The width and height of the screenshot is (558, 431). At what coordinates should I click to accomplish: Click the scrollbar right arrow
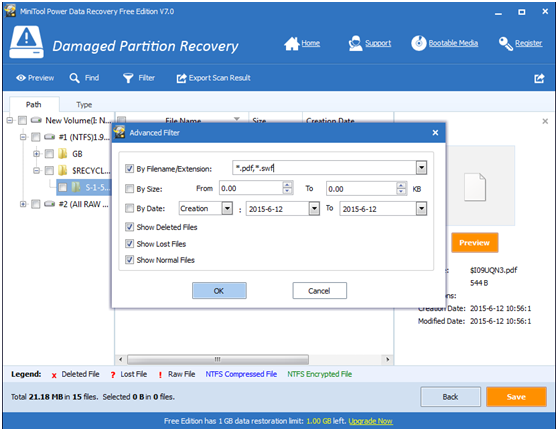click(387, 359)
